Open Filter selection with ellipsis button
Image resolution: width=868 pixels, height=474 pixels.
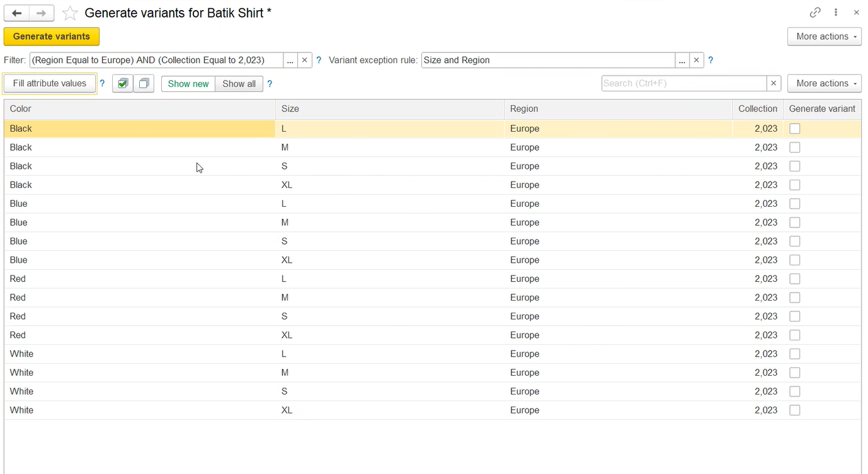coord(290,60)
